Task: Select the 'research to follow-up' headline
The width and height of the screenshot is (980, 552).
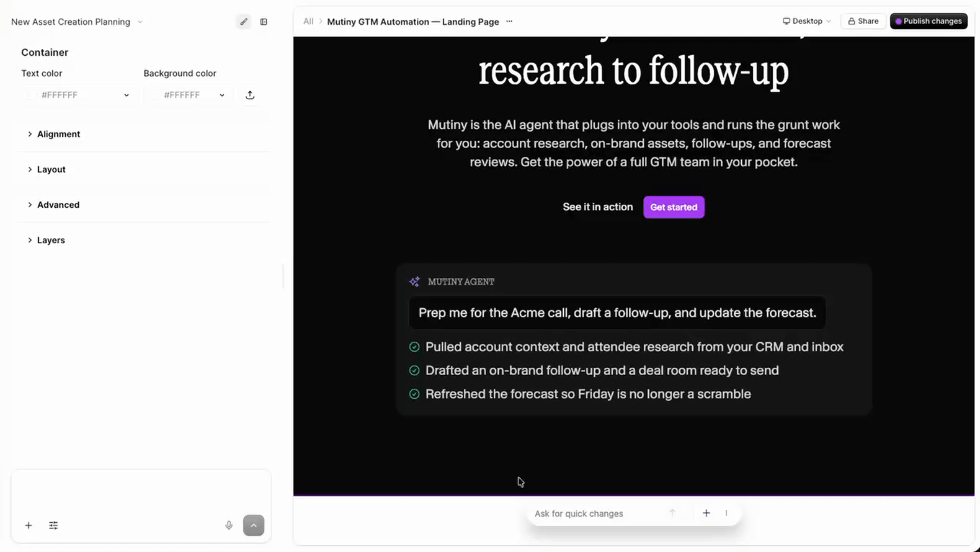Action: (633, 71)
